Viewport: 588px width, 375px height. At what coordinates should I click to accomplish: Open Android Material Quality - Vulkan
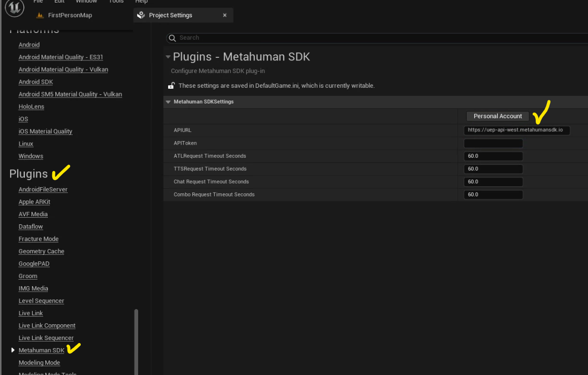pyautogui.click(x=63, y=70)
